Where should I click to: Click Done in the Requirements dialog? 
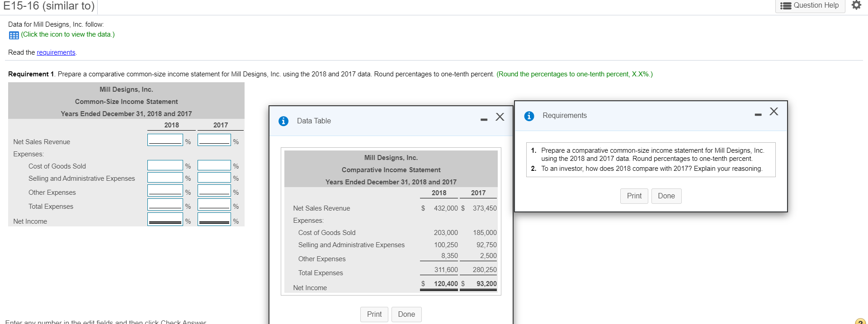[x=666, y=196]
